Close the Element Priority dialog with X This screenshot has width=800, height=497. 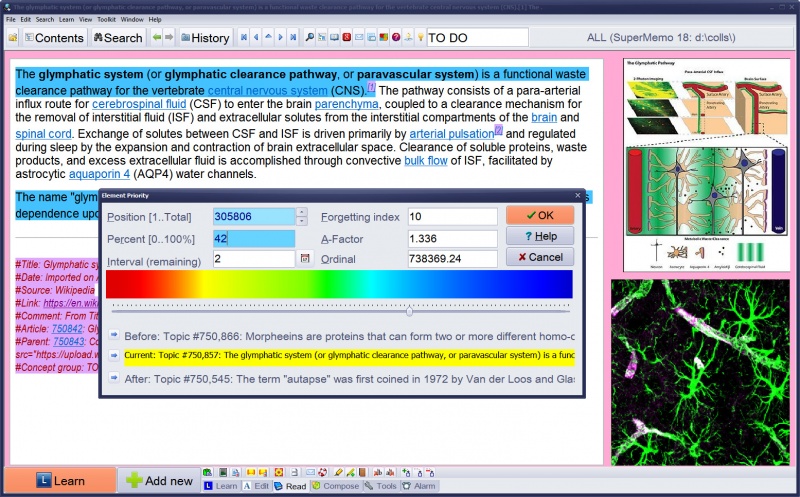pyautogui.click(x=578, y=195)
